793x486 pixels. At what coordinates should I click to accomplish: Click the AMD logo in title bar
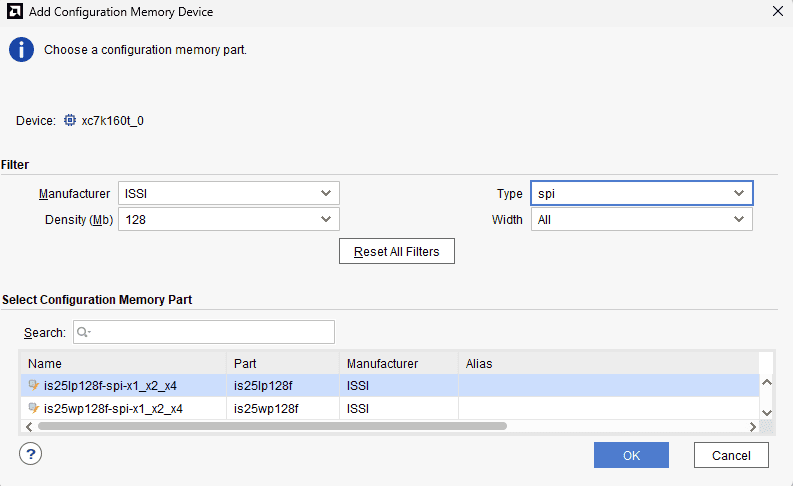pyautogui.click(x=12, y=12)
